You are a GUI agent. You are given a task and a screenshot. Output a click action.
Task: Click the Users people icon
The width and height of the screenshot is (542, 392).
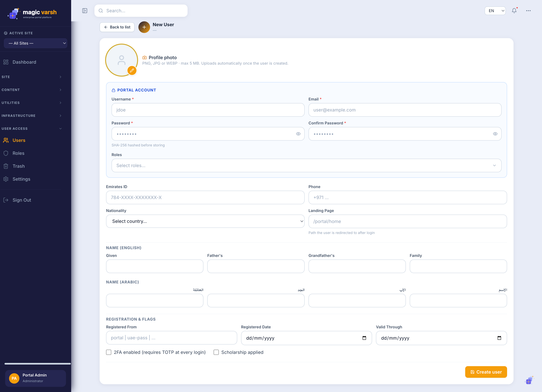[6, 140]
